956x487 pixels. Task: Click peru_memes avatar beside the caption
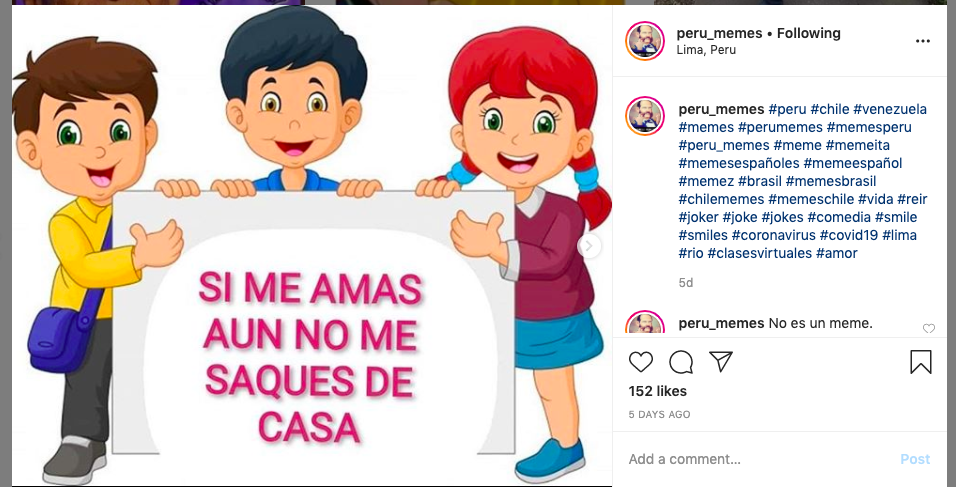pyautogui.click(x=644, y=116)
